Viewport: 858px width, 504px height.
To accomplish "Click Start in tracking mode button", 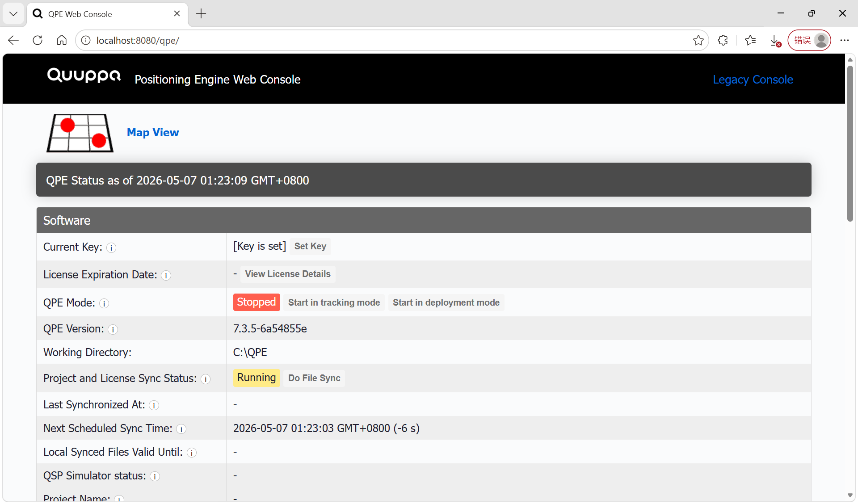I will tap(334, 302).
